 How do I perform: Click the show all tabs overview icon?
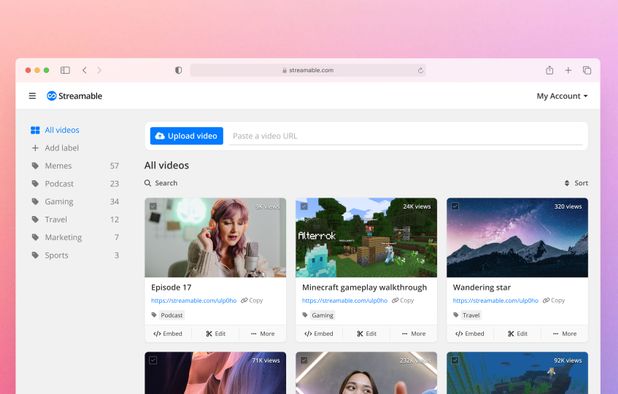(587, 70)
